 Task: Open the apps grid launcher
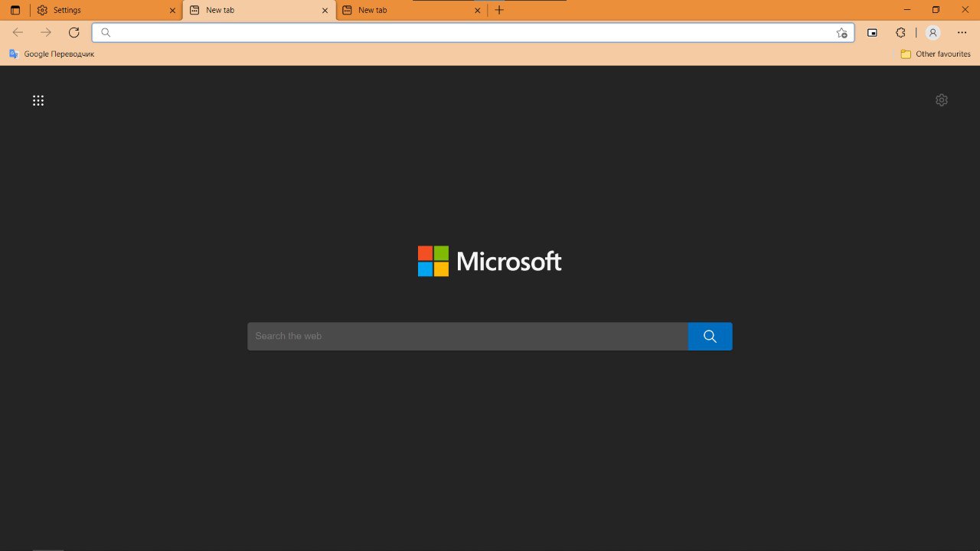[38, 100]
